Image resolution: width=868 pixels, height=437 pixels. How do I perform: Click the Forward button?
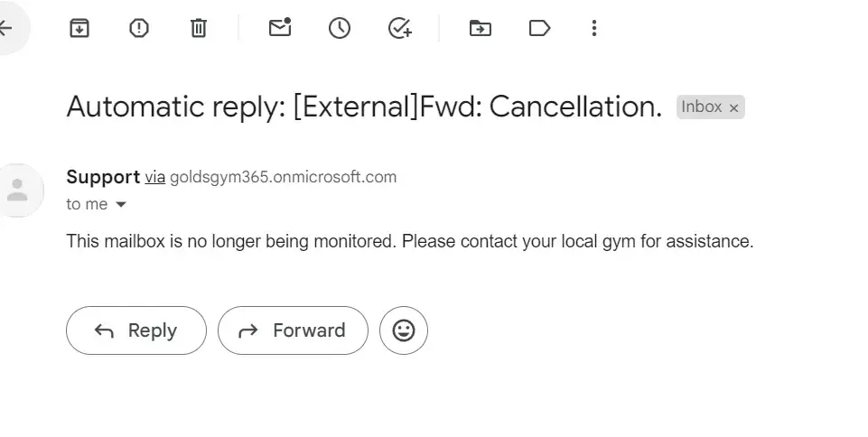[x=293, y=330]
